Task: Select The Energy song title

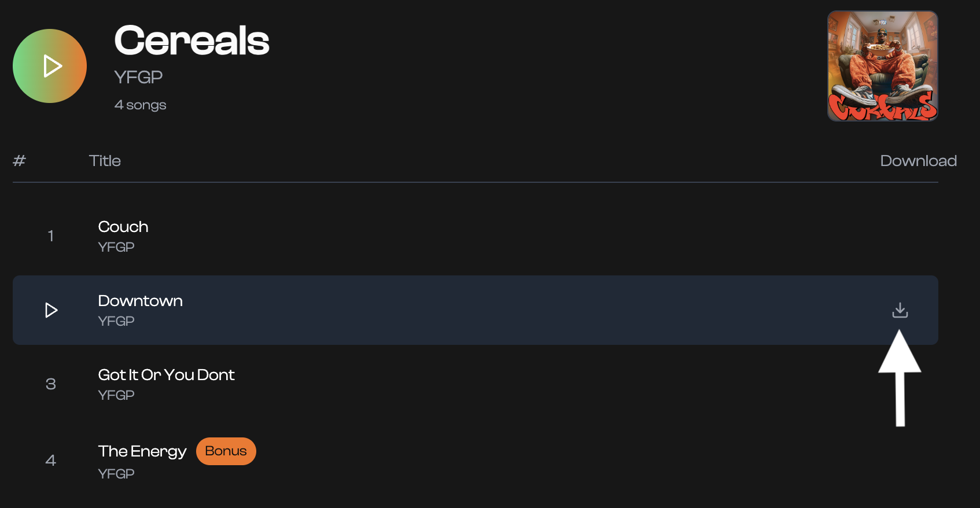Action: coord(142,451)
